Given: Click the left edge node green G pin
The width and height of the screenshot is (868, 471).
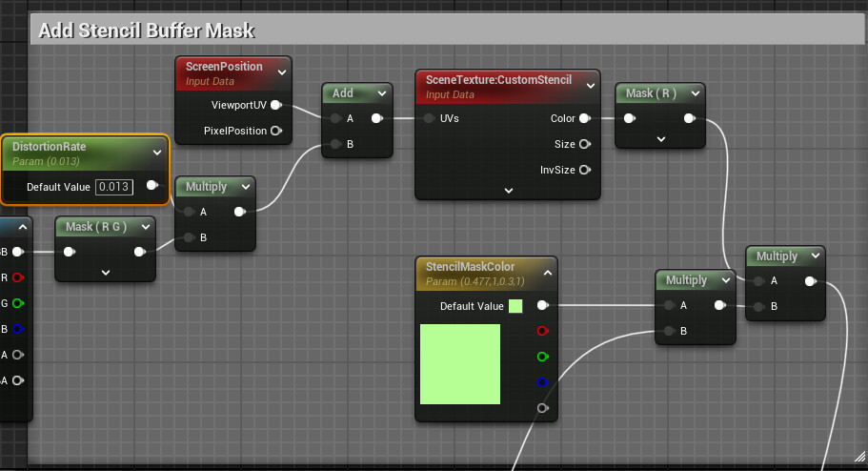Looking at the screenshot, I should [x=18, y=303].
